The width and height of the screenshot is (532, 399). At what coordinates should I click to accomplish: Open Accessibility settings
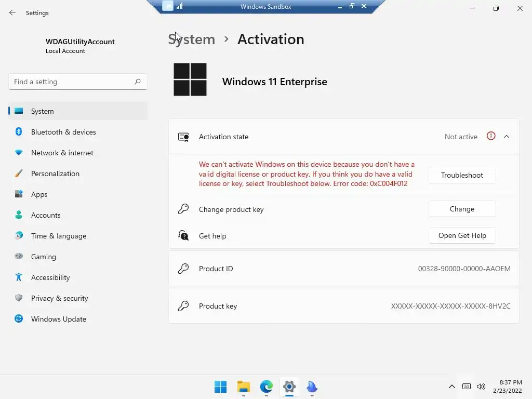[x=78, y=277]
